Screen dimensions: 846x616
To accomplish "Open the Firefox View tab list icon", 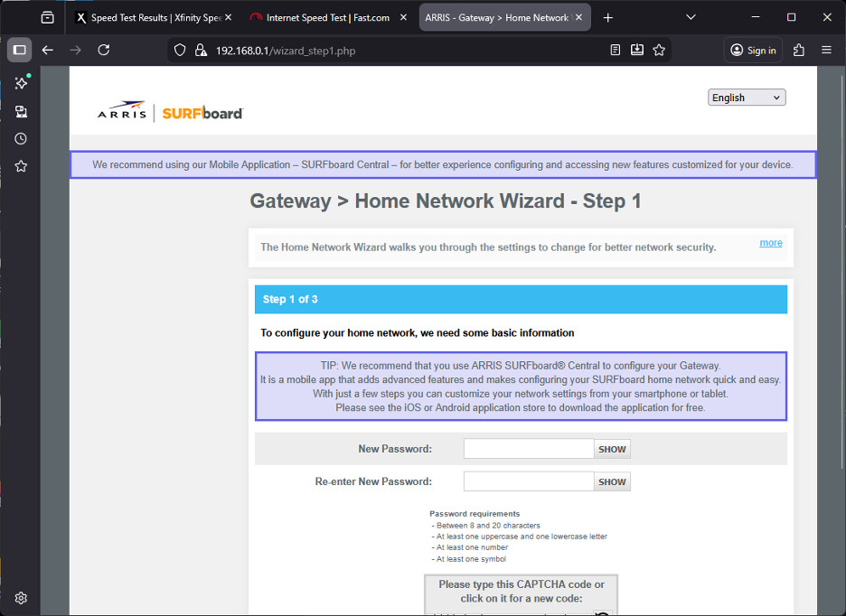I will pyautogui.click(x=48, y=18).
